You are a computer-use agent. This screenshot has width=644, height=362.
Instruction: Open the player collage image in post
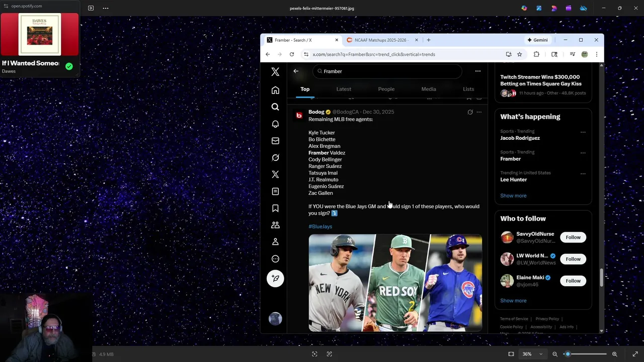tap(395, 283)
